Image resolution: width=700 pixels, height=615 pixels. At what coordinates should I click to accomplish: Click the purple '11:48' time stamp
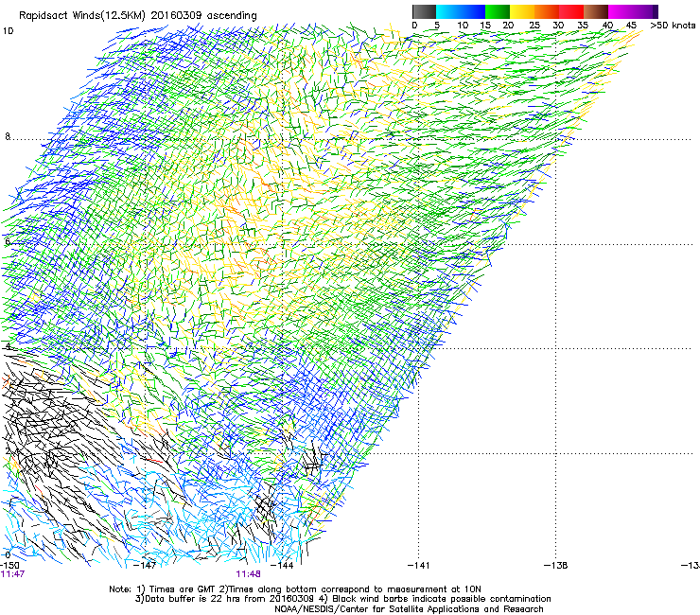coord(248,574)
